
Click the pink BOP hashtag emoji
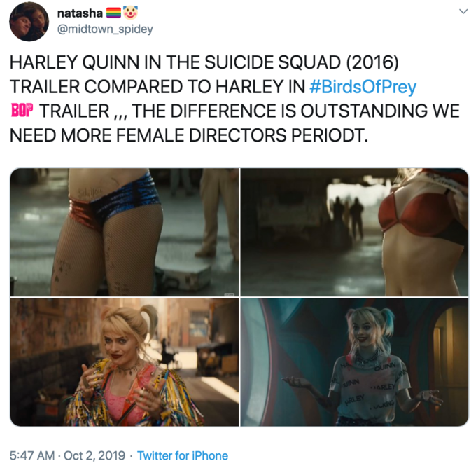pyautogui.click(x=21, y=111)
